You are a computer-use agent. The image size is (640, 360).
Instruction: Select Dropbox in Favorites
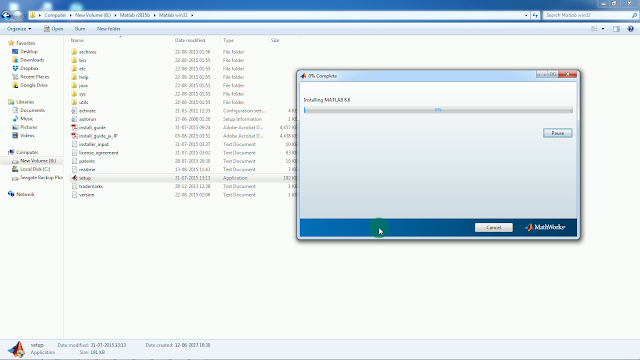coord(29,68)
